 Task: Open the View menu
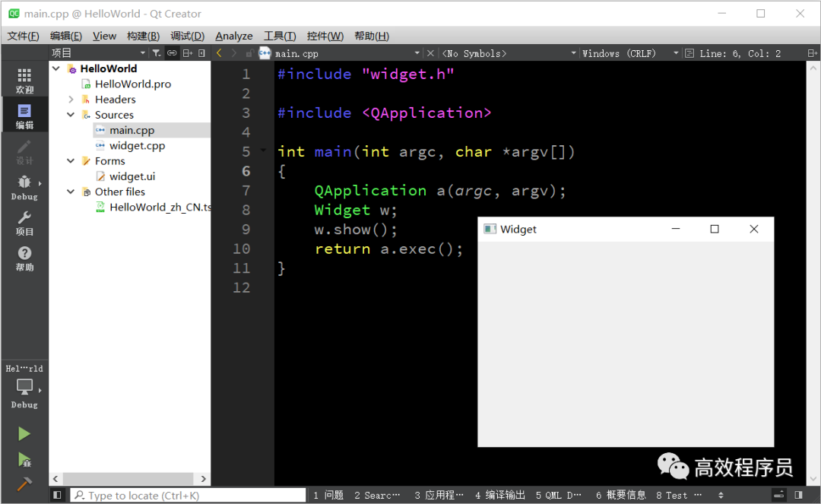(104, 36)
